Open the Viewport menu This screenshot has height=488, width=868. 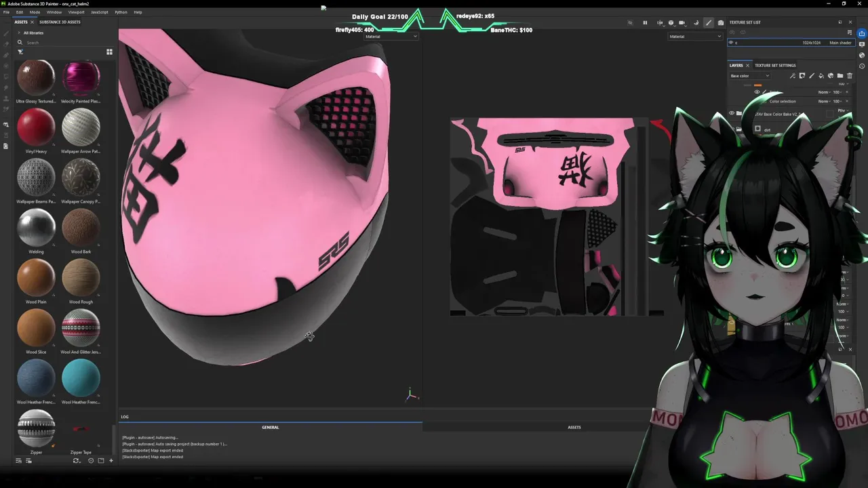(77, 12)
